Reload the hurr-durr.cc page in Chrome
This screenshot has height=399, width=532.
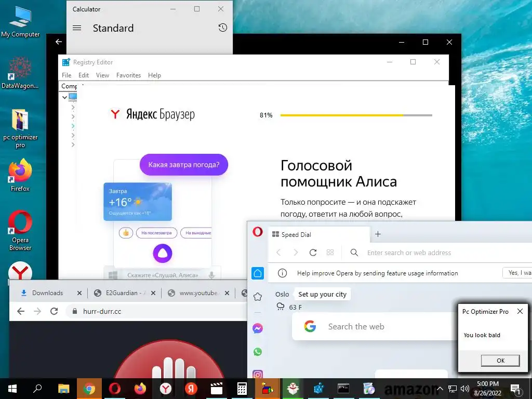[x=54, y=311]
